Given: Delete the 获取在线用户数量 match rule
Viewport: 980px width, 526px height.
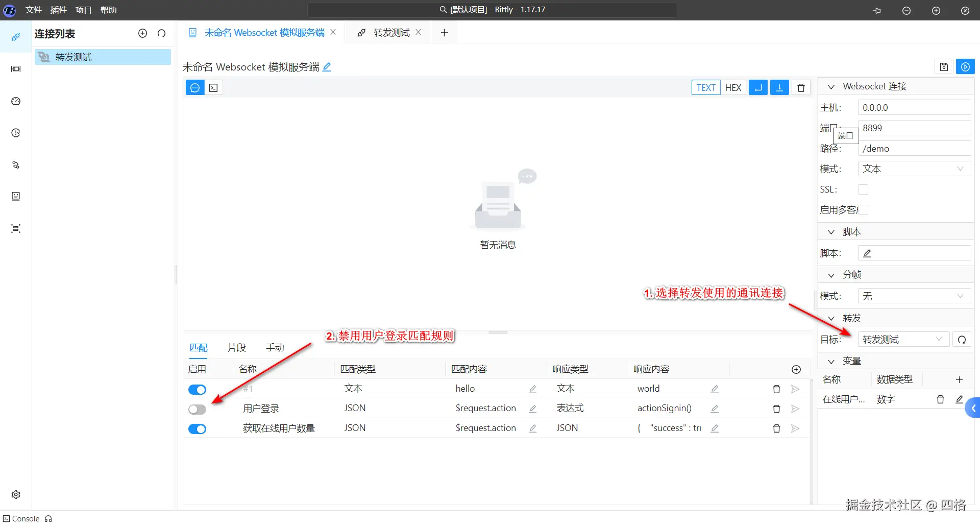Looking at the screenshot, I should click(x=776, y=428).
